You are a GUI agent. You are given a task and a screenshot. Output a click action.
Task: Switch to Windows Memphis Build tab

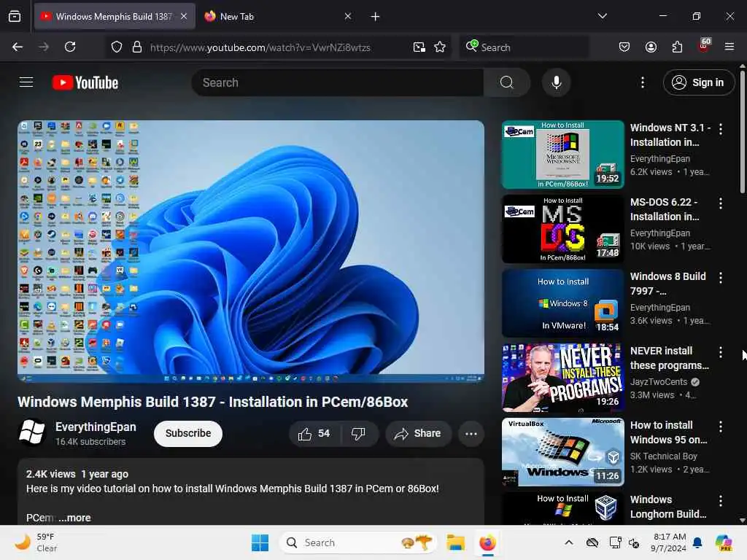click(115, 17)
